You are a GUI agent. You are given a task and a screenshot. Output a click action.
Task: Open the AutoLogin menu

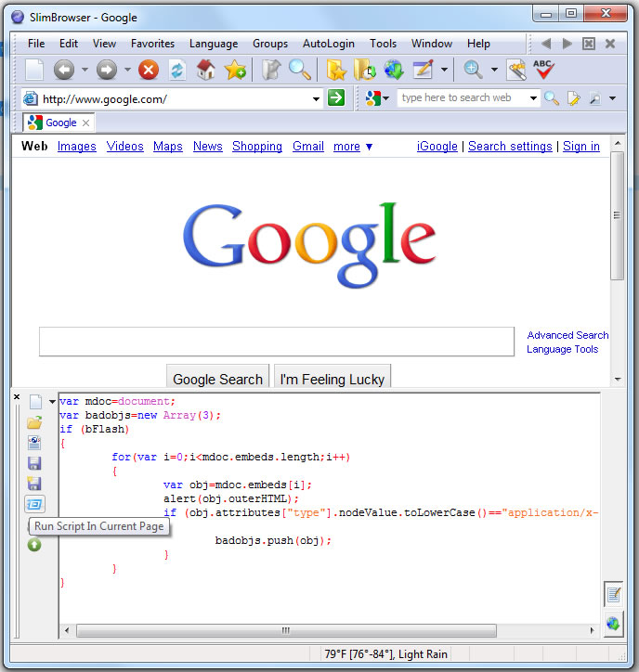(329, 44)
